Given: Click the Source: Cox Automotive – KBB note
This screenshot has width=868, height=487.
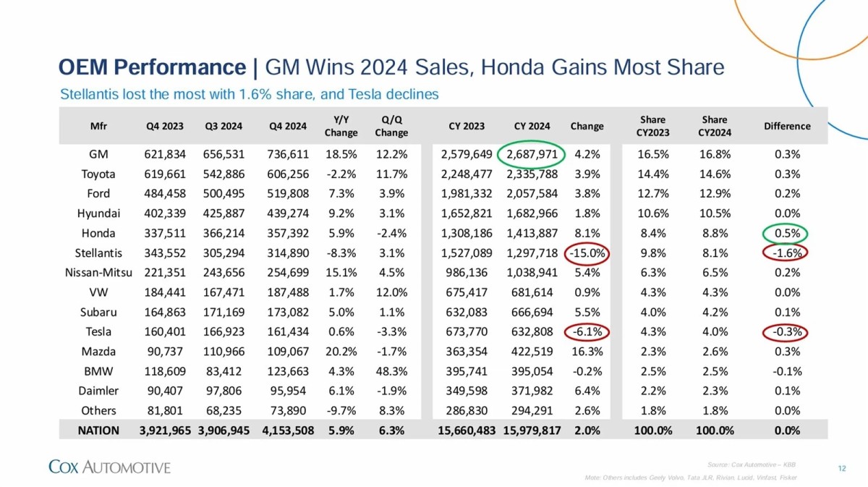Looking at the screenshot, I should click(751, 464).
